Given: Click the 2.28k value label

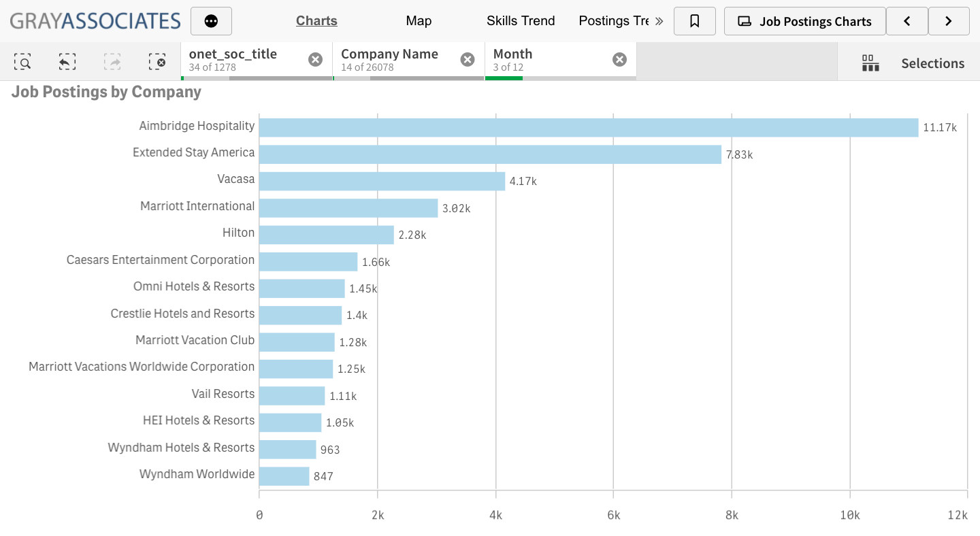Looking at the screenshot, I should (412, 235).
